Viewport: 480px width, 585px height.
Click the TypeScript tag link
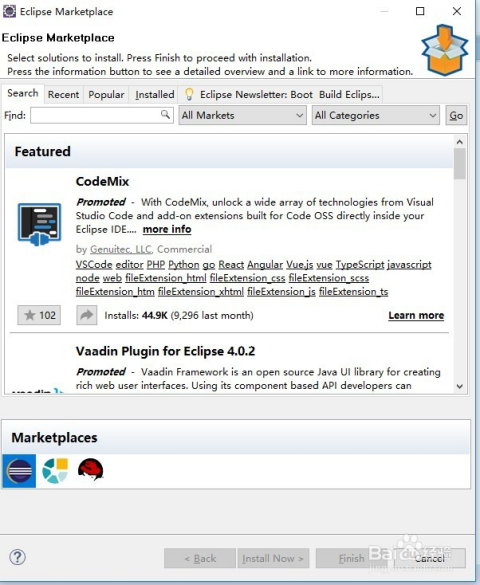(360, 265)
